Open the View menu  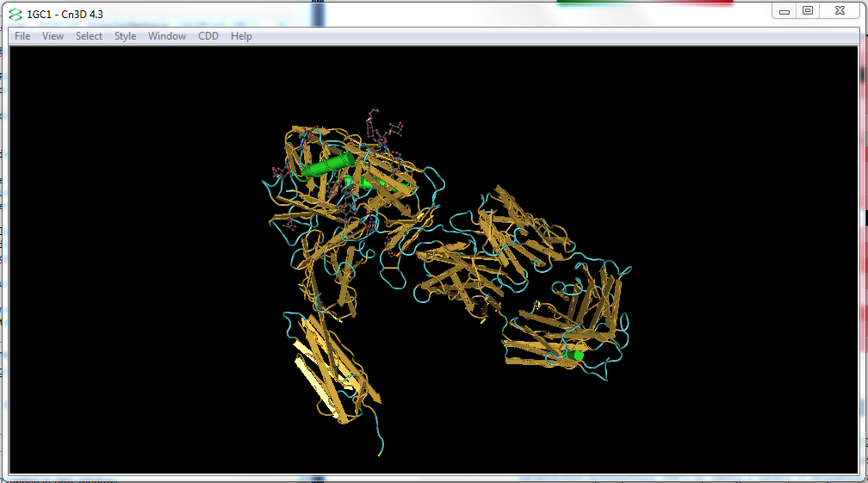pos(53,36)
